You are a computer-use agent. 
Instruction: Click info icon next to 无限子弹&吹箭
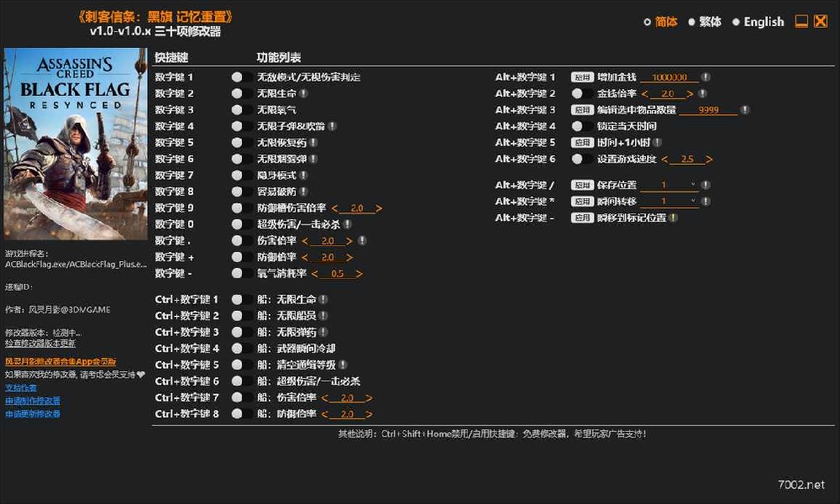click(332, 126)
